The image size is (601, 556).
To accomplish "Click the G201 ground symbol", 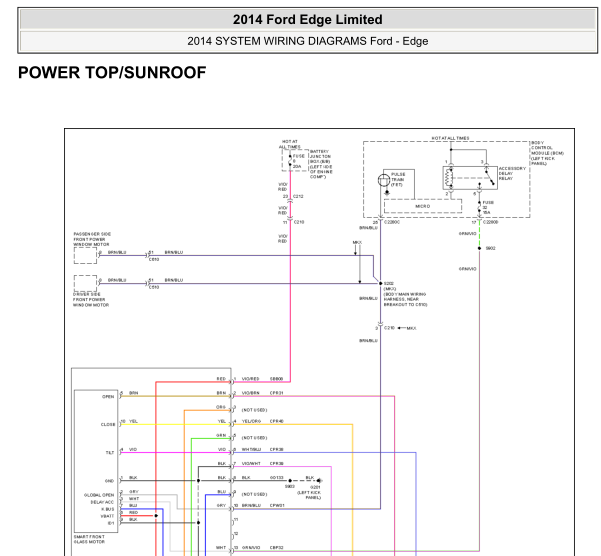I will [319, 481].
